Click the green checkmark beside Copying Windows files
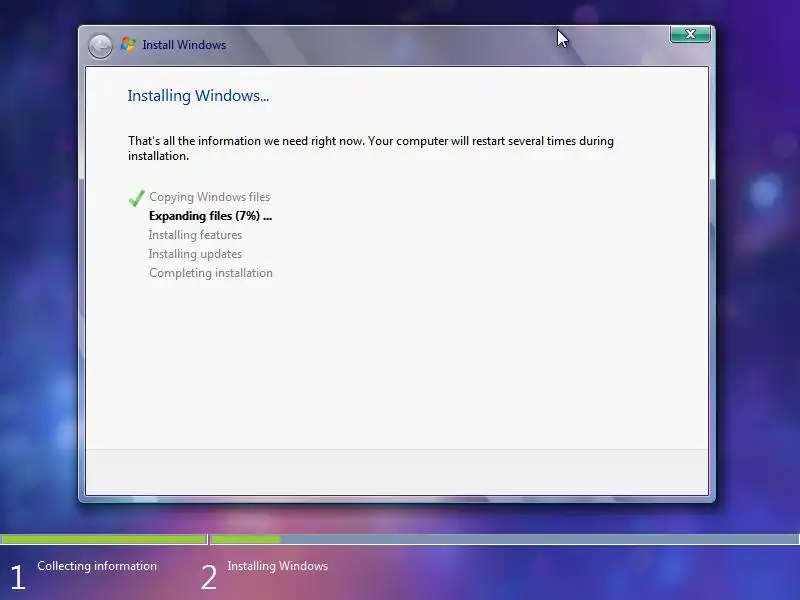 pos(137,197)
